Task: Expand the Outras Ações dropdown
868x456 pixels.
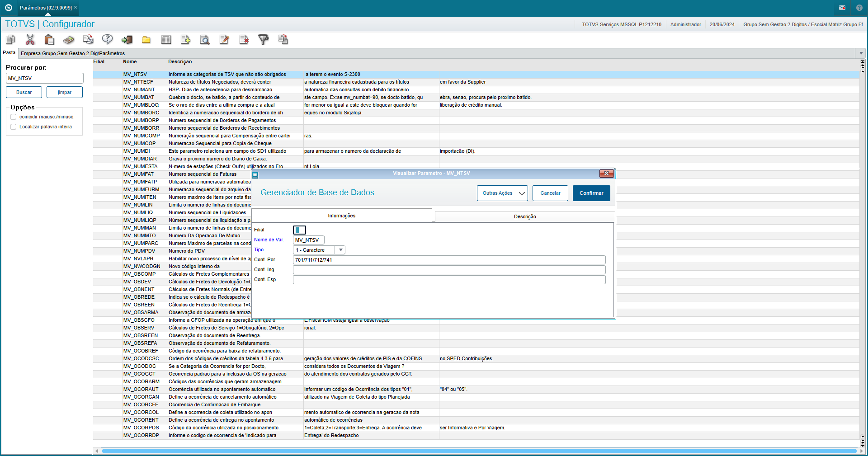Action: coord(502,193)
